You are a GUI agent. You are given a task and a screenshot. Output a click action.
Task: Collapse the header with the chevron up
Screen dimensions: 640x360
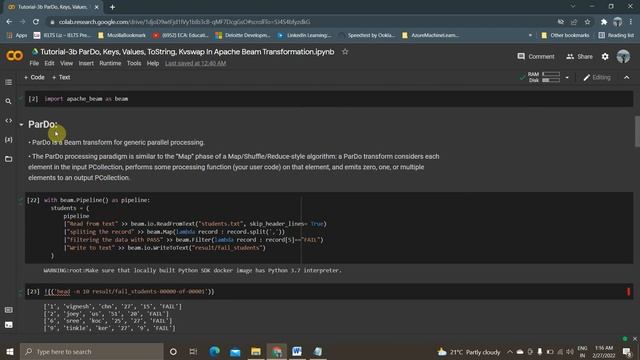(x=627, y=78)
